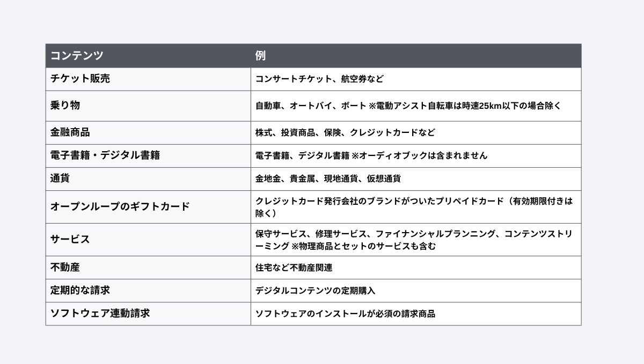Click the コンサートチケット、航空券など example text
The height and width of the screenshot is (364, 644).
tap(319, 79)
